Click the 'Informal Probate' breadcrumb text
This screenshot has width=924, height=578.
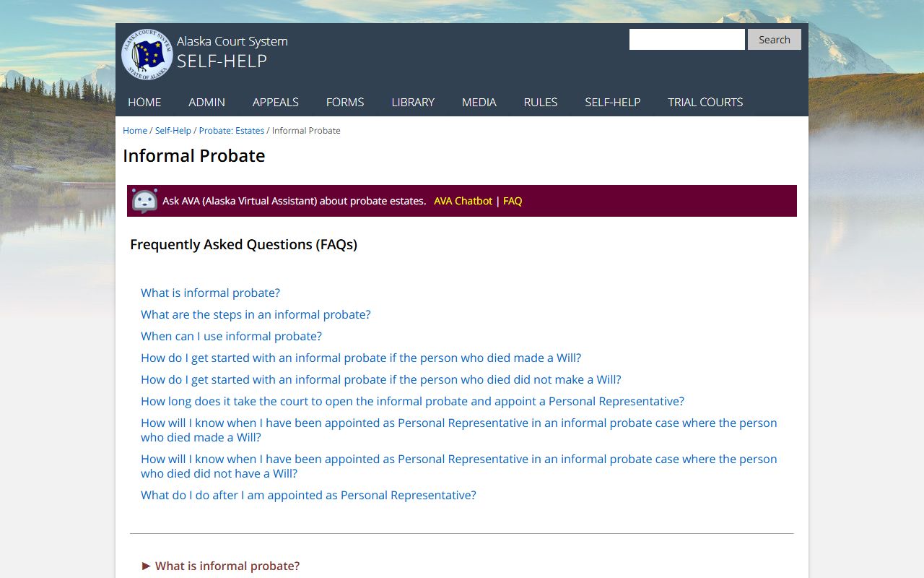[306, 130]
